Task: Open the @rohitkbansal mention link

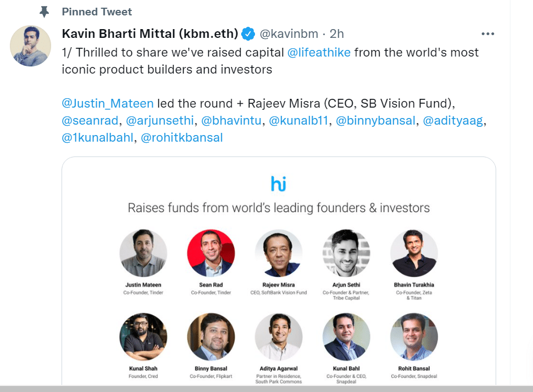Action: point(182,137)
